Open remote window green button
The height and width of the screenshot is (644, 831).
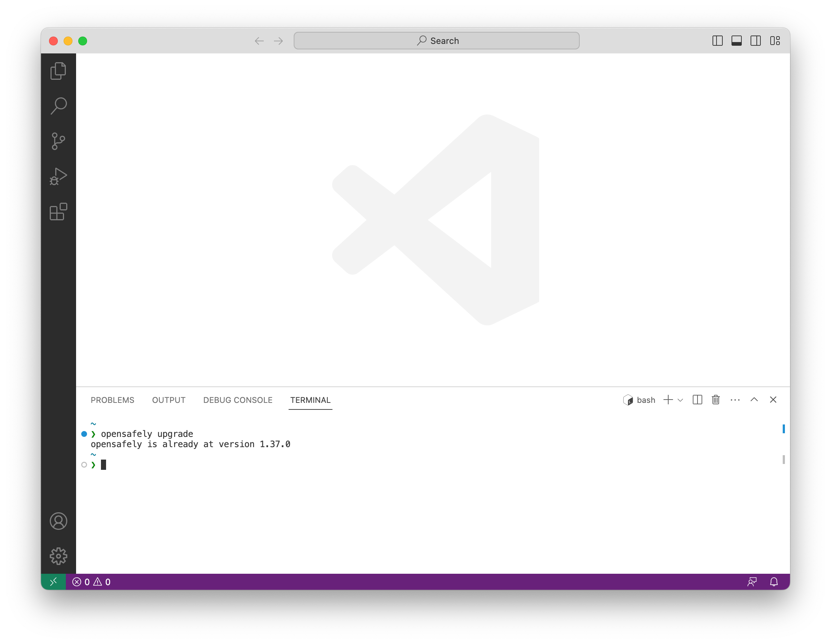pos(53,582)
